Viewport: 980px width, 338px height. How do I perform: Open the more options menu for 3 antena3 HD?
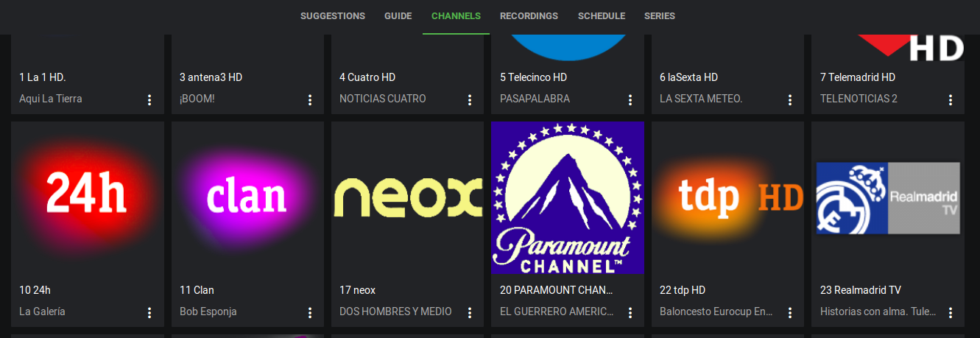[310, 99]
